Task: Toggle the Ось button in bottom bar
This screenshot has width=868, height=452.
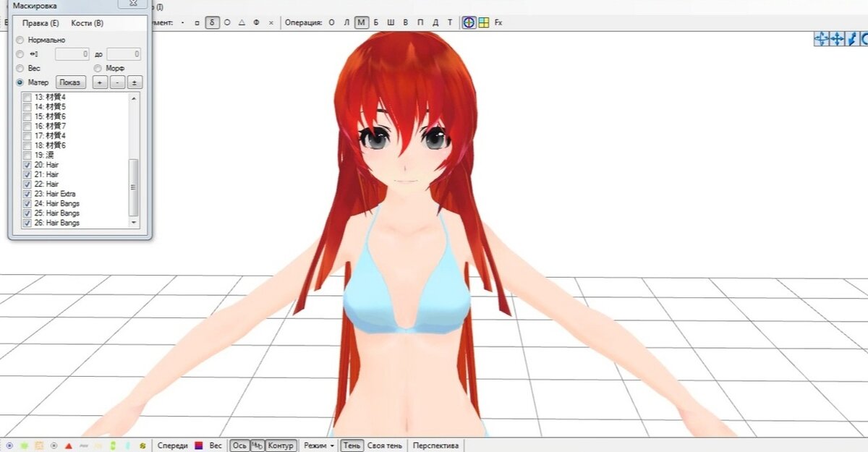Action: (239, 445)
